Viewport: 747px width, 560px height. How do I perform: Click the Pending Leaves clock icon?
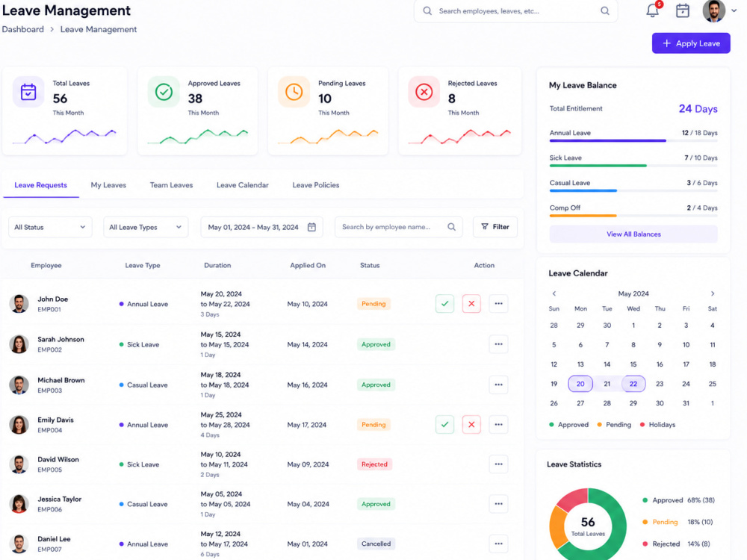point(294,91)
